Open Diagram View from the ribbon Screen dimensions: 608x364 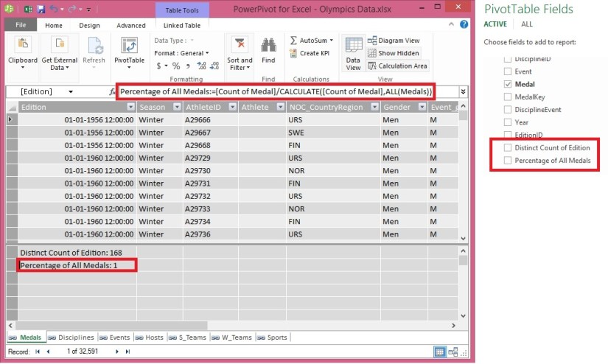tap(394, 41)
